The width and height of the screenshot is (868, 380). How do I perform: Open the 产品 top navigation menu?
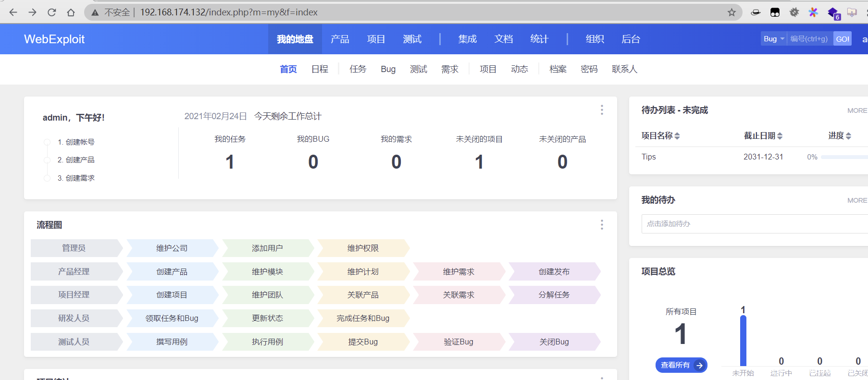(340, 39)
